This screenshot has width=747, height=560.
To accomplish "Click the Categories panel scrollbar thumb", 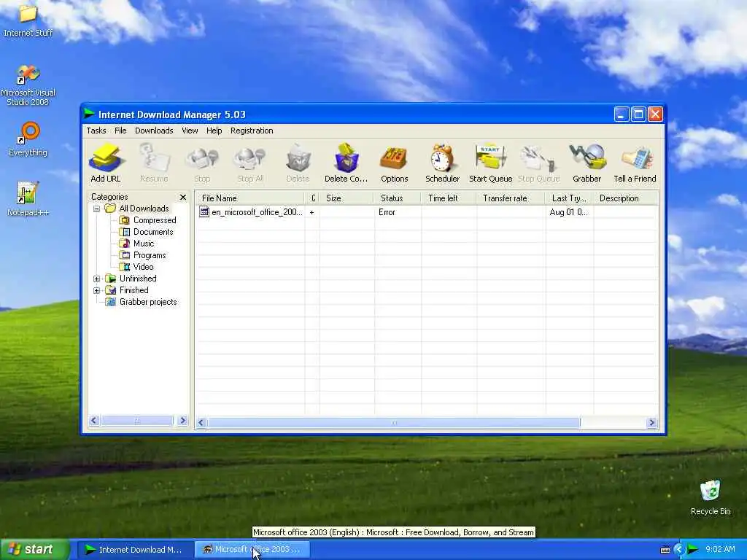I will [137, 421].
